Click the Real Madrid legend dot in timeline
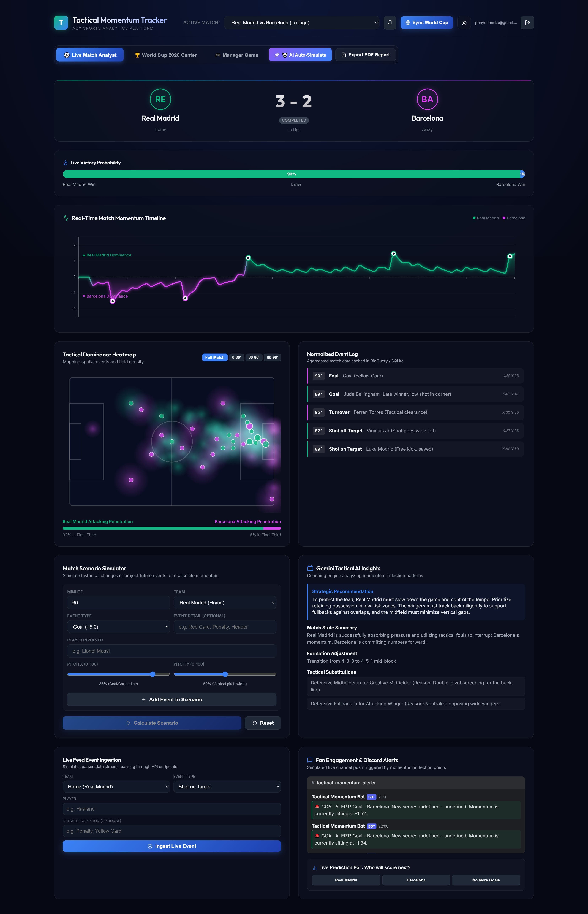This screenshot has width=588, height=914. (x=474, y=218)
